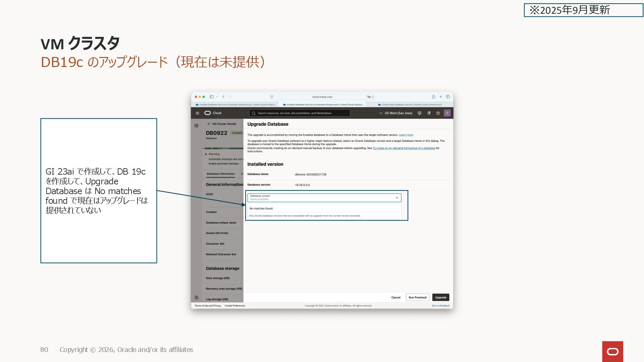This screenshot has height=362, width=644.
Task: Go back with the browser back arrow
Action: 223,97
